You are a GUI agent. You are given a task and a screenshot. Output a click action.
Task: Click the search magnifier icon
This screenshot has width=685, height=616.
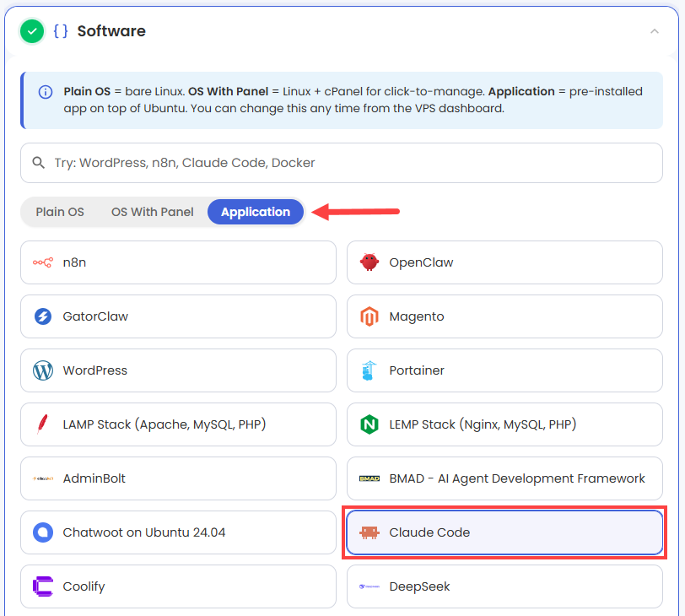pyautogui.click(x=39, y=163)
